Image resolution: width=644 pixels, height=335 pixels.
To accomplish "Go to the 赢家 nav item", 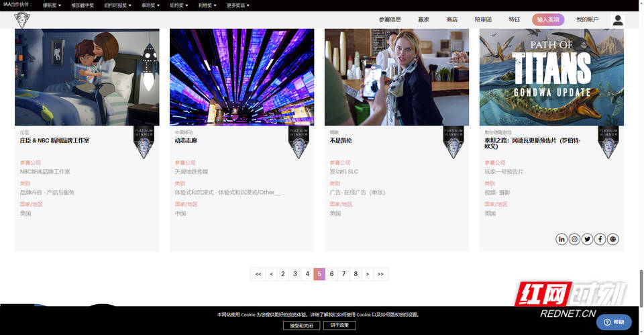I will [x=424, y=20].
